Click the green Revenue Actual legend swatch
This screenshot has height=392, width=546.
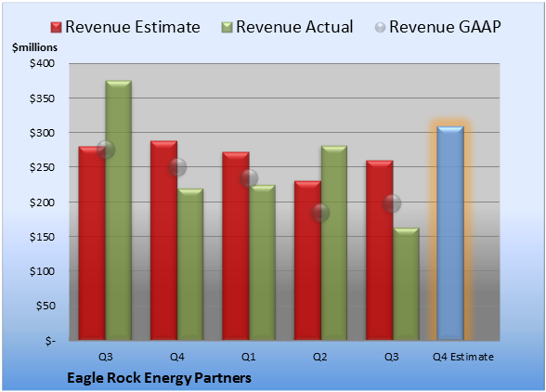click(227, 28)
